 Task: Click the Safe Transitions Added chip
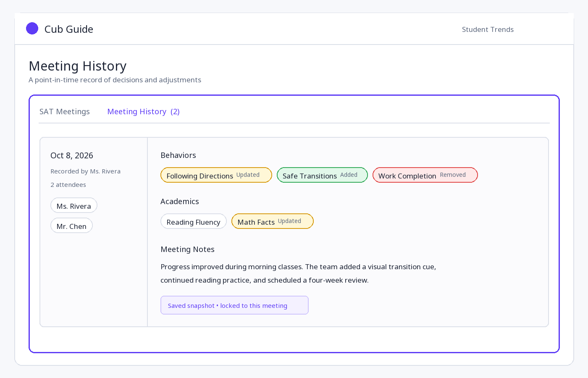click(x=322, y=175)
